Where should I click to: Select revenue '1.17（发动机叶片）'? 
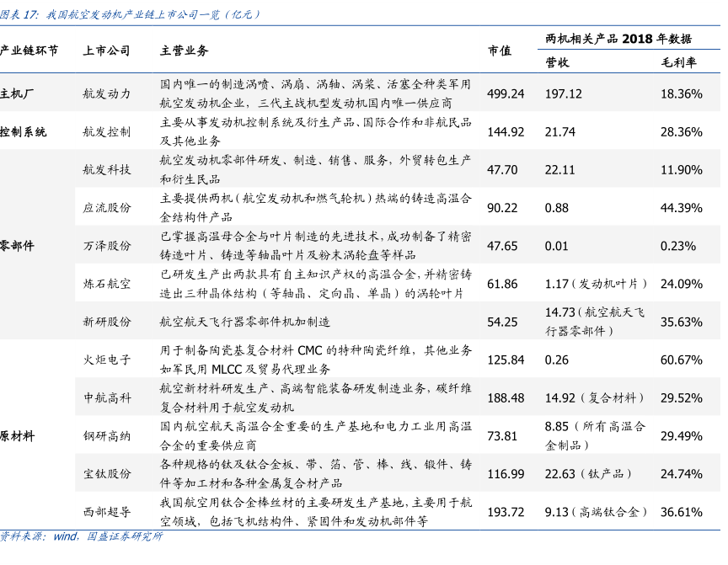click(x=597, y=284)
